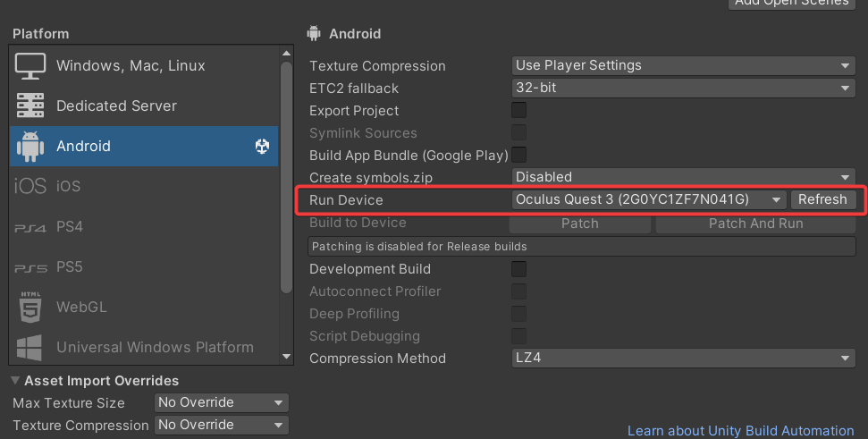Viewport: 868px width, 439px height.
Task: Enable the Export Project checkbox
Action: coord(518,111)
